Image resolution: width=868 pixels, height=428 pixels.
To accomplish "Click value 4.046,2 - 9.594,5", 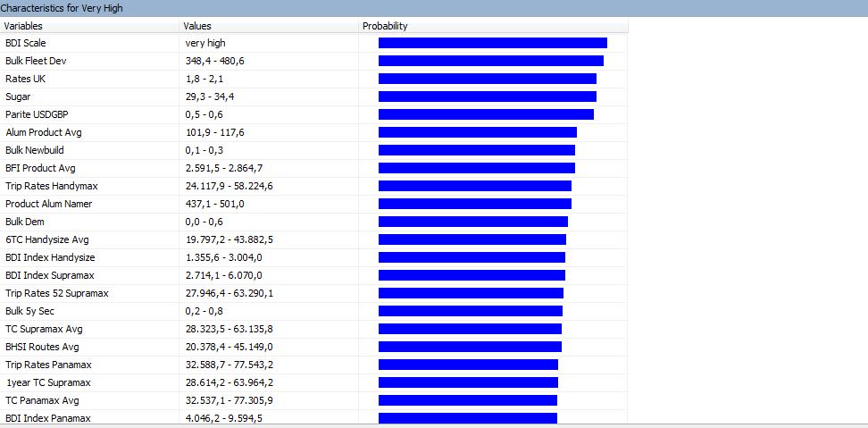I will (x=224, y=418).
